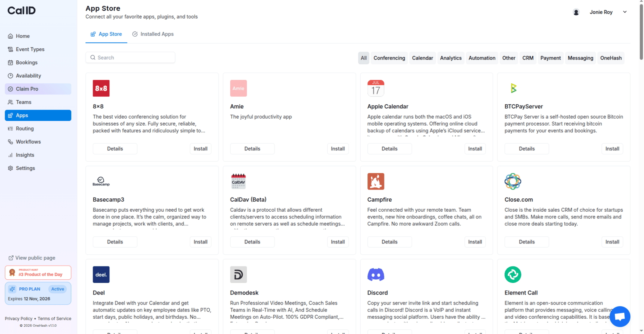This screenshot has height=334, width=644.
Task: Click the CalID logo
Action: tap(21, 10)
